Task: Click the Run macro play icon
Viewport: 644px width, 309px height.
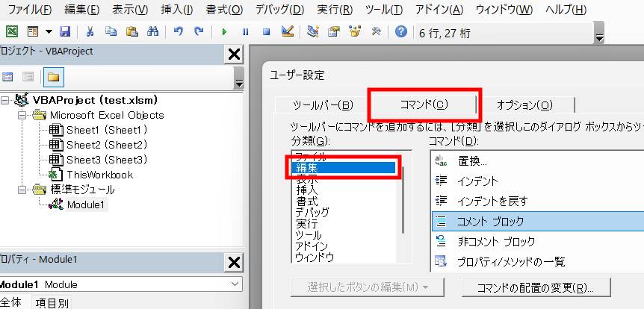Action: click(224, 32)
